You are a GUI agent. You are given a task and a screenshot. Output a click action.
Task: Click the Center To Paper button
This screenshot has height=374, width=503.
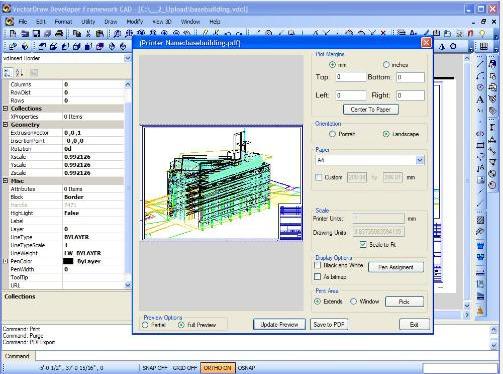point(370,109)
